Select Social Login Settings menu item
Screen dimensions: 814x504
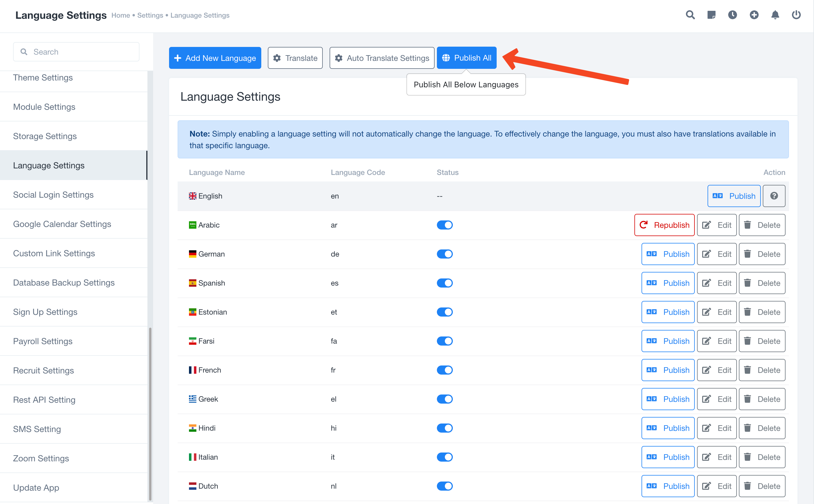tap(53, 195)
